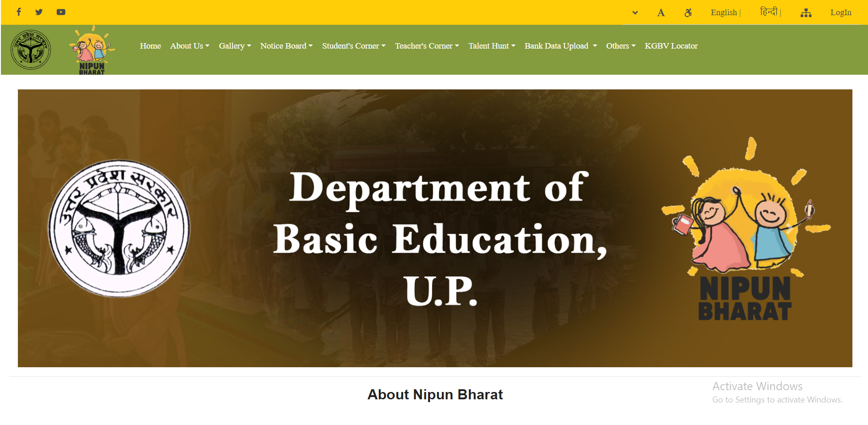This screenshot has width=868, height=425.
Task: Click the UP government emblem in navbar
Action: (x=31, y=50)
